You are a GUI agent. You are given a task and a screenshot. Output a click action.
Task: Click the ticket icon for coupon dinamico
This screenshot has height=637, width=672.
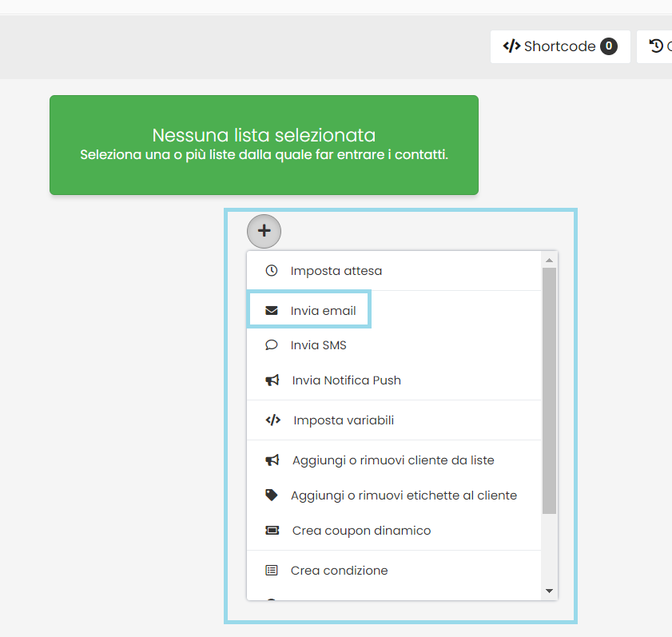click(272, 531)
